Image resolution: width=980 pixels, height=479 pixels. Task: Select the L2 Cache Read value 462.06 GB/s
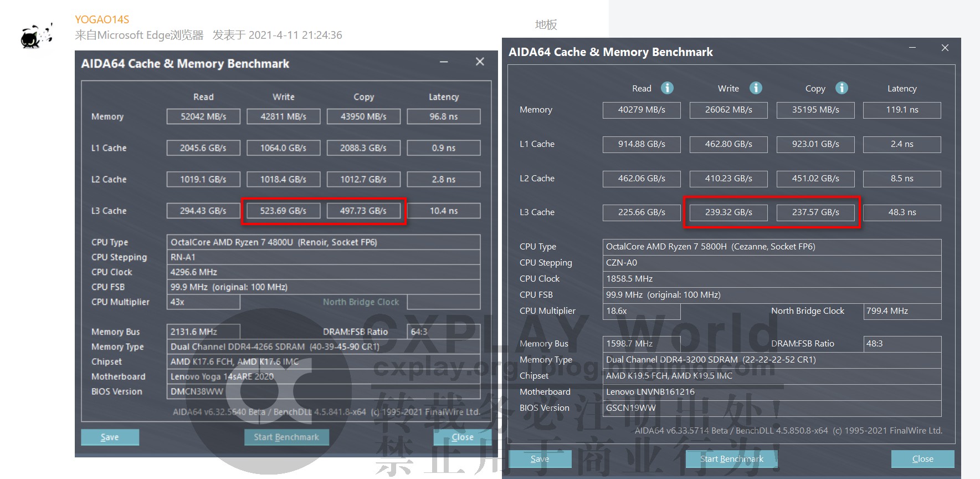coord(642,179)
